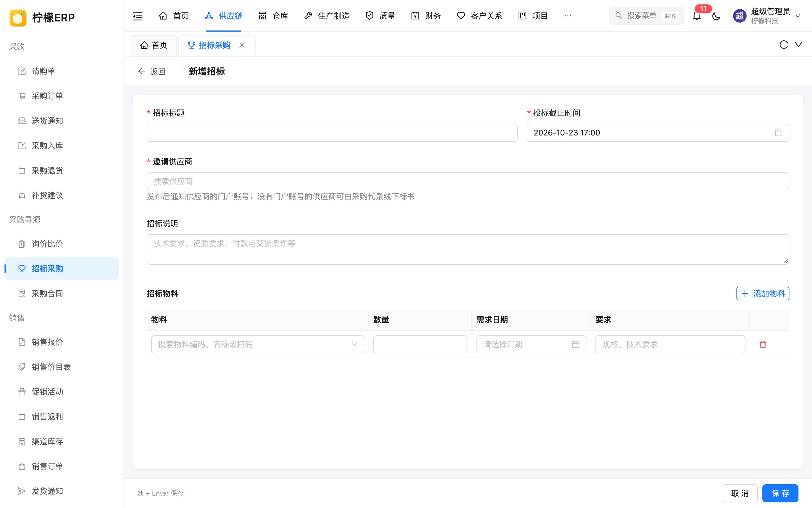Click the 返回 back link
This screenshot has width=812, height=508.
click(x=152, y=72)
